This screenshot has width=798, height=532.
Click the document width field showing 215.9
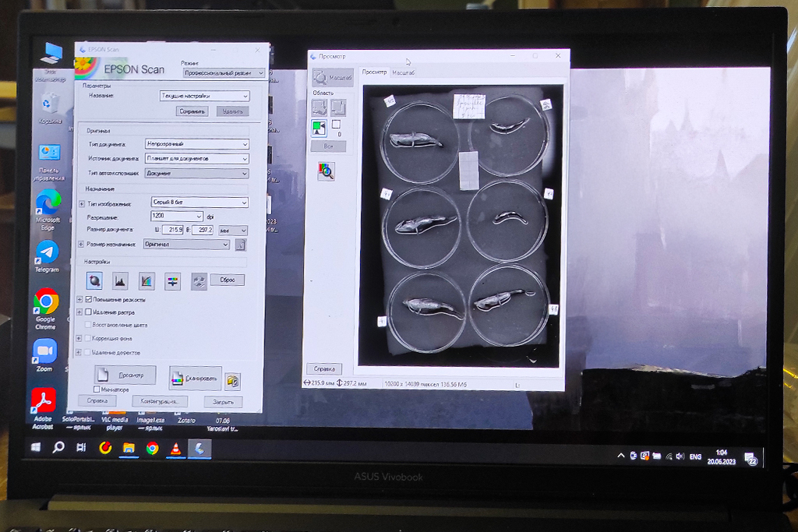click(171, 231)
